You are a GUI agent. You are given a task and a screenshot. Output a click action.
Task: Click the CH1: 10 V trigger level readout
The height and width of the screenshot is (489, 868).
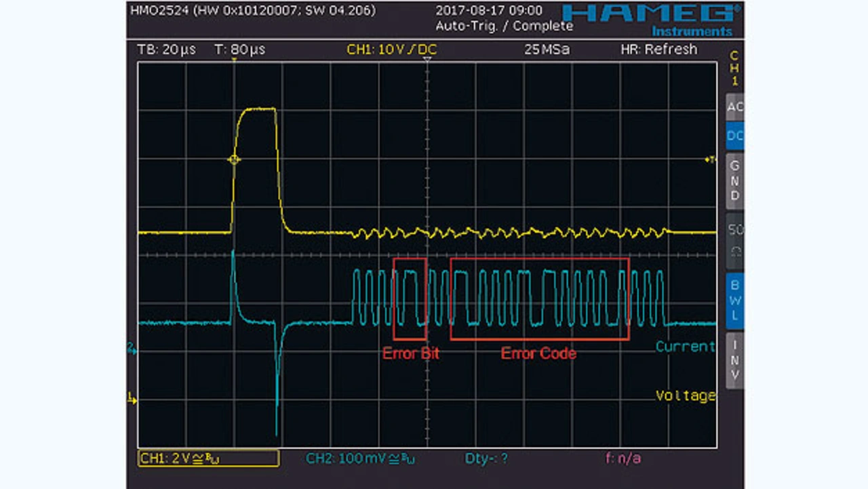point(392,50)
